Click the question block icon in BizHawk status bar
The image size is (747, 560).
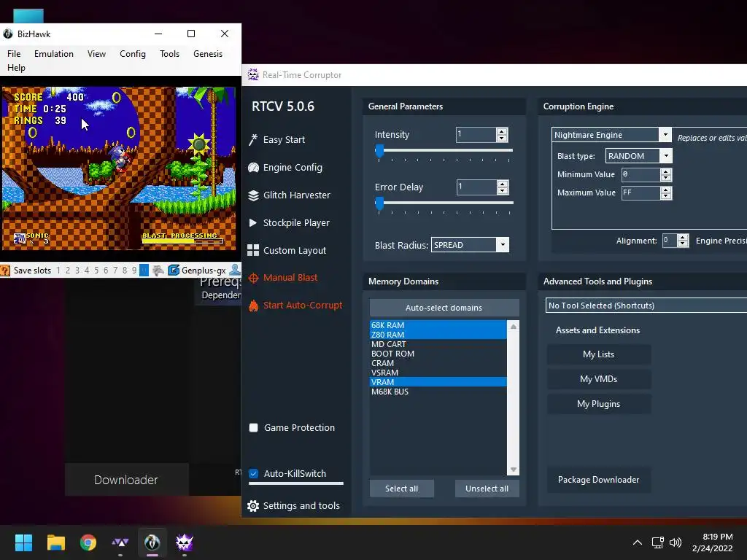click(x=5, y=271)
